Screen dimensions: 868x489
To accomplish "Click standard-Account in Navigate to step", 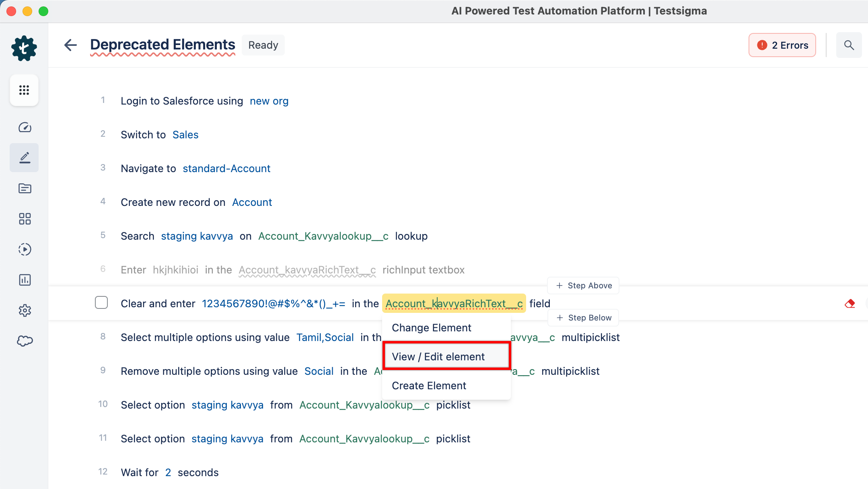I will tap(226, 168).
